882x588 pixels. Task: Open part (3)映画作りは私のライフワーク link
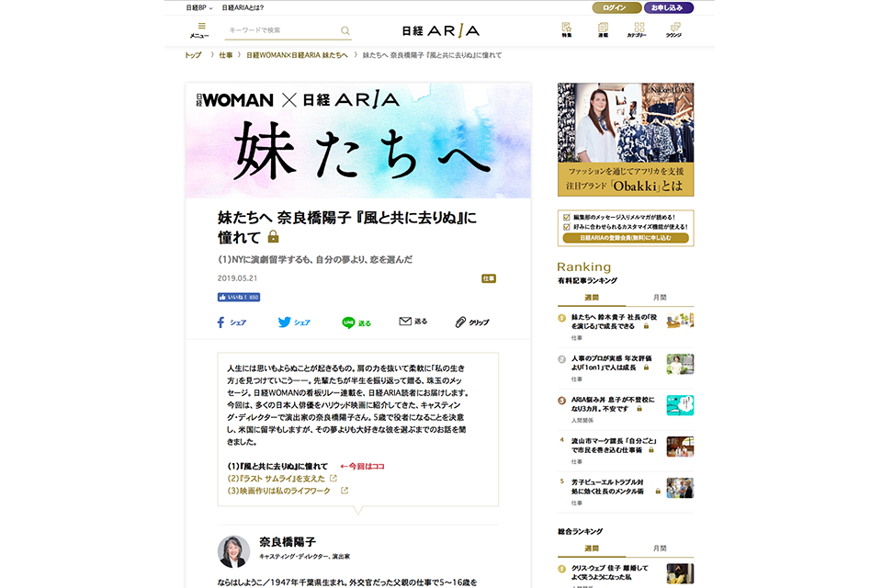(x=279, y=491)
